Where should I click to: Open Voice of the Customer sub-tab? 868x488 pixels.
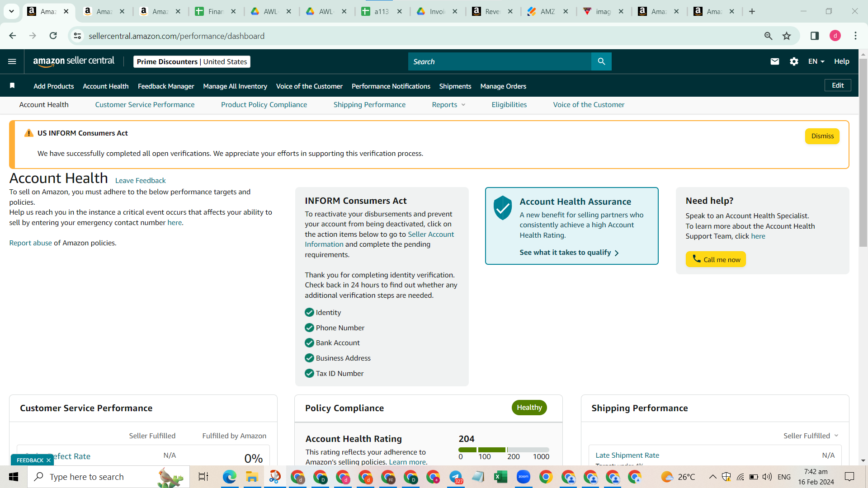589,105
